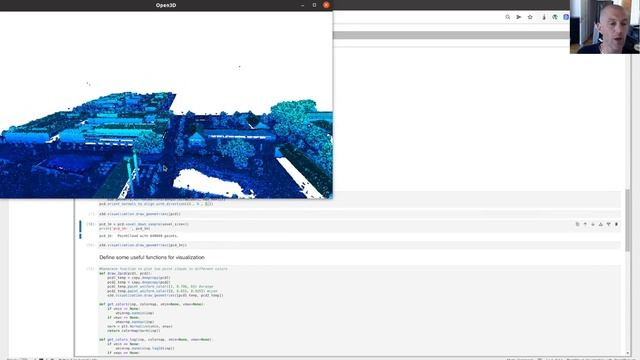Screen dimensions: 640x360
Task: Delete the active cell with trash icon
Action: coord(616,224)
